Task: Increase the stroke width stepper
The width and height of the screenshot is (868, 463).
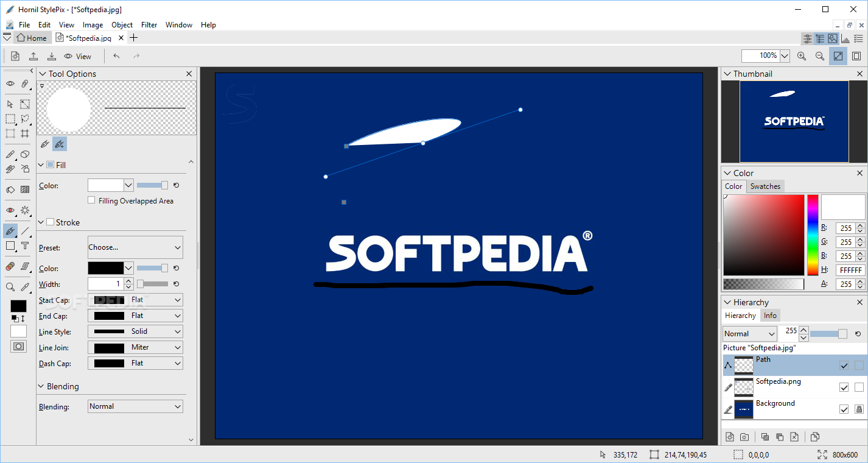Action: pos(128,281)
